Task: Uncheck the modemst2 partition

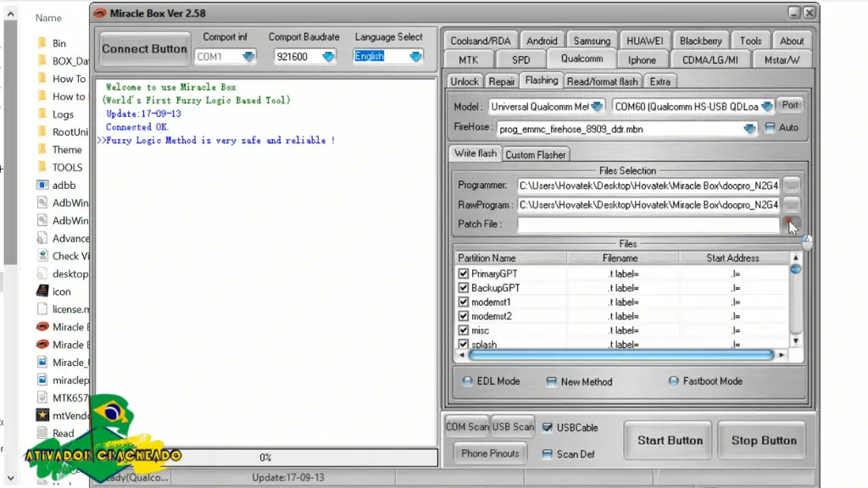Action: point(464,316)
